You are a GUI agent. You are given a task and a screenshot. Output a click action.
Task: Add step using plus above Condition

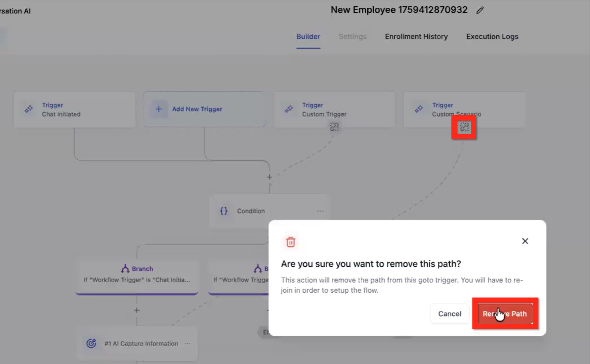pos(269,177)
